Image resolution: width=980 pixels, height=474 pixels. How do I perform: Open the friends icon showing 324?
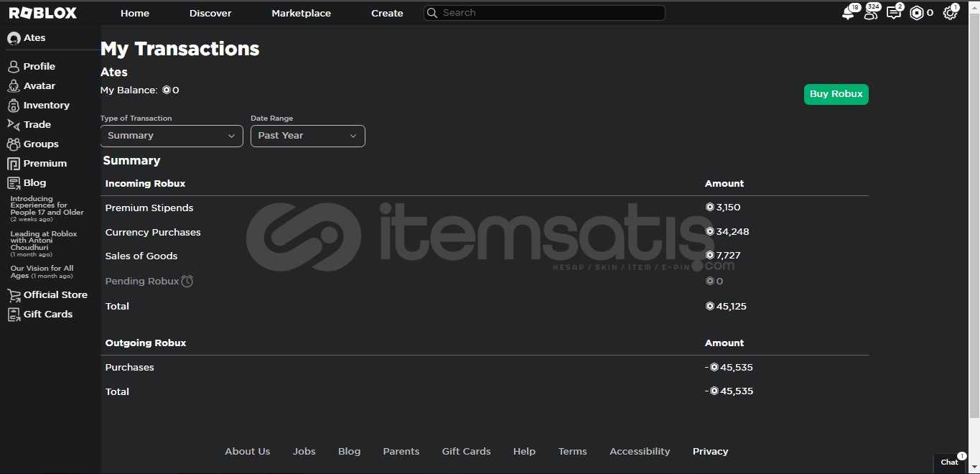pos(871,13)
